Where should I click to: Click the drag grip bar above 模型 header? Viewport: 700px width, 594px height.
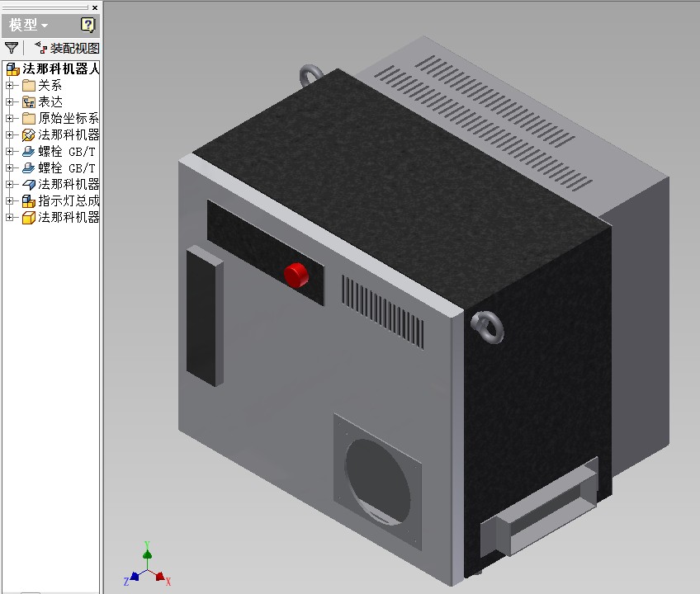[x=45, y=7]
